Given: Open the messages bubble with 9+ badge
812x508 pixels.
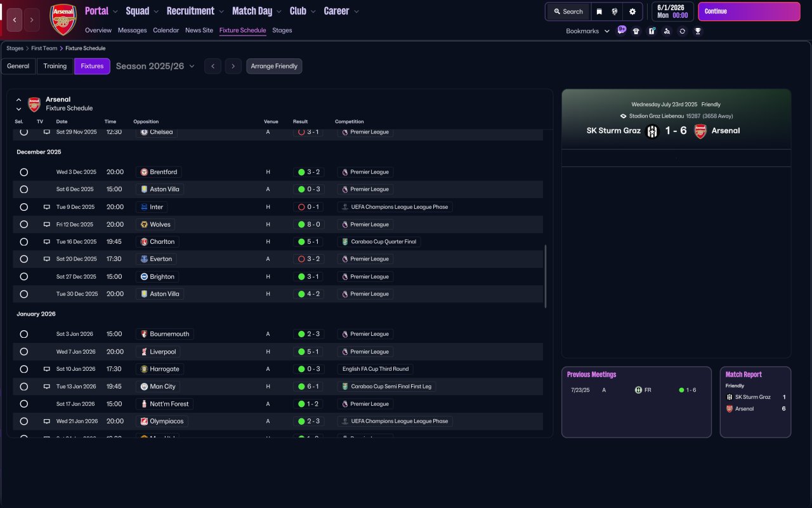Looking at the screenshot, I should (621, 30).
